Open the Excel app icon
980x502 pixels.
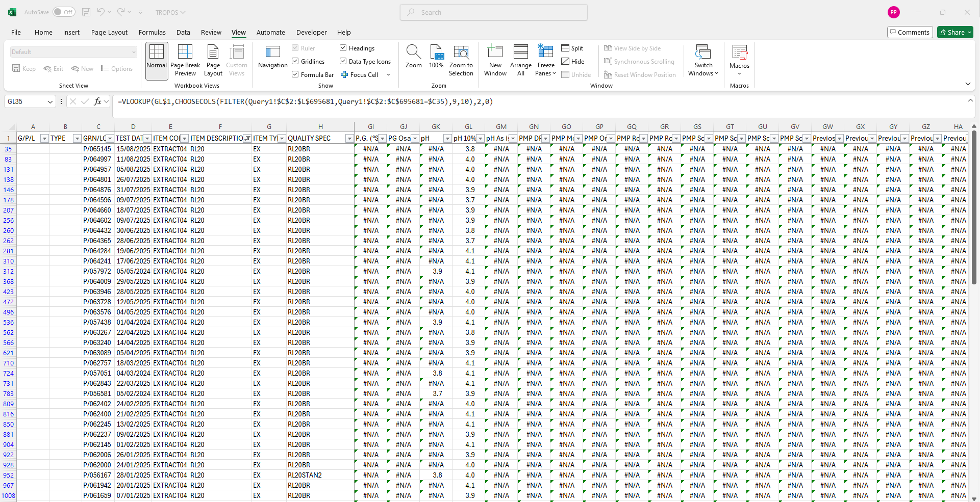tap(12, 12)
